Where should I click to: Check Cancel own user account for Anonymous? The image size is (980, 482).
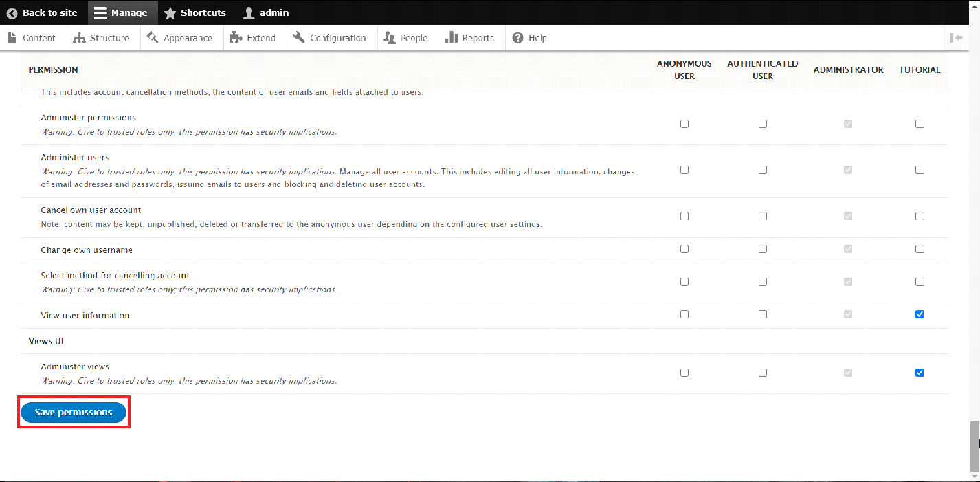(x=684, y=216)
